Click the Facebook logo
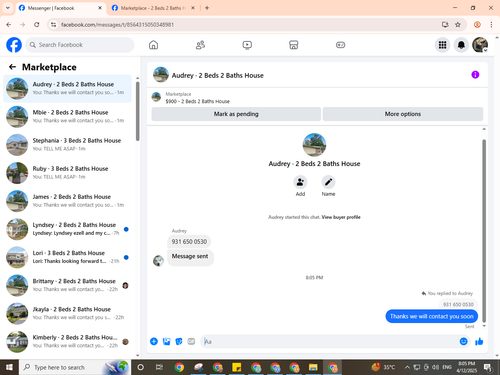500x375 pixels. 14,45
